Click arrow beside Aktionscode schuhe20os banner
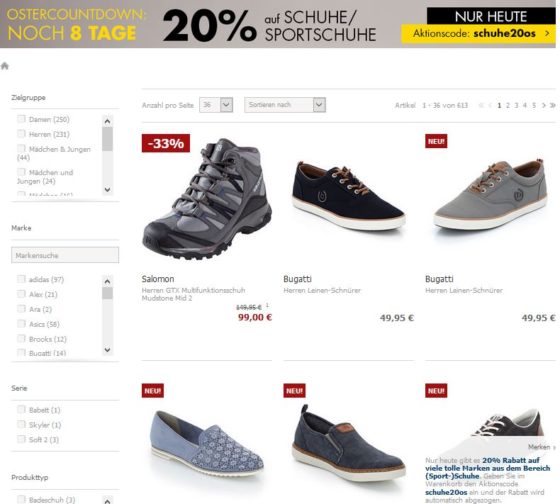This screenshot has height=504, width=560. tap(547, 34)
